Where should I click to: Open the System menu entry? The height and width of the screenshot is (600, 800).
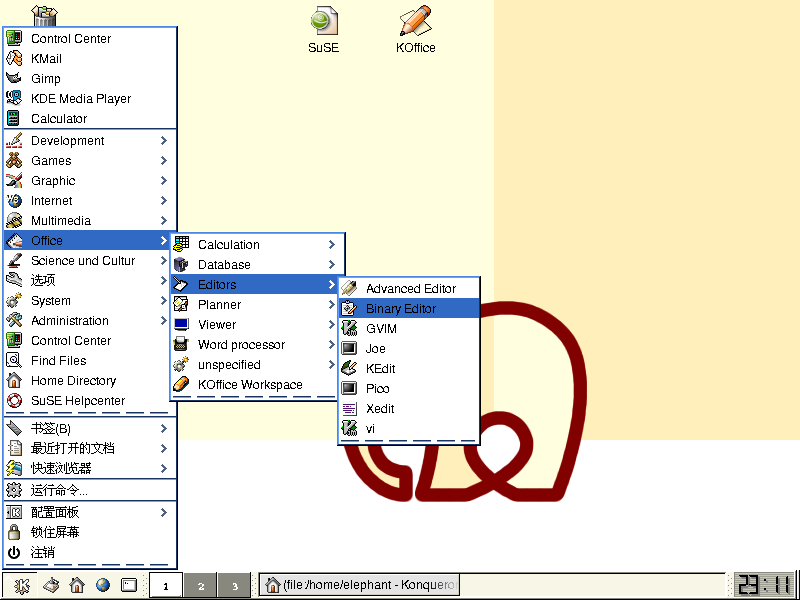(90, 301)
